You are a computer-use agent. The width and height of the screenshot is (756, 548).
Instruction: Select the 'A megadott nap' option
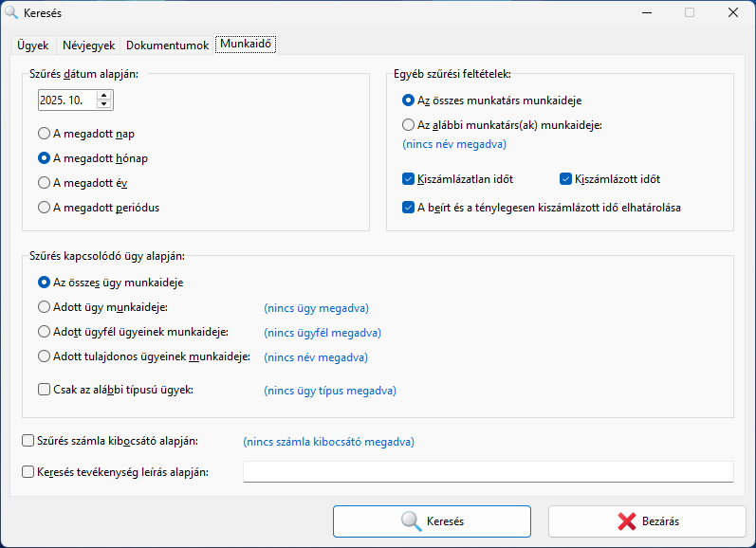coord(45,134)
